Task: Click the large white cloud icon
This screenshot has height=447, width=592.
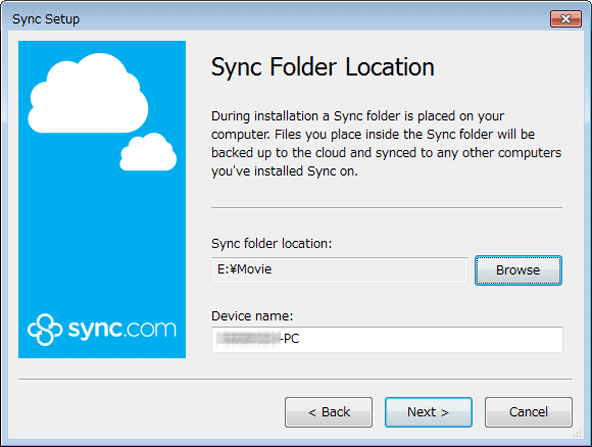Action: tap(88, 93)
